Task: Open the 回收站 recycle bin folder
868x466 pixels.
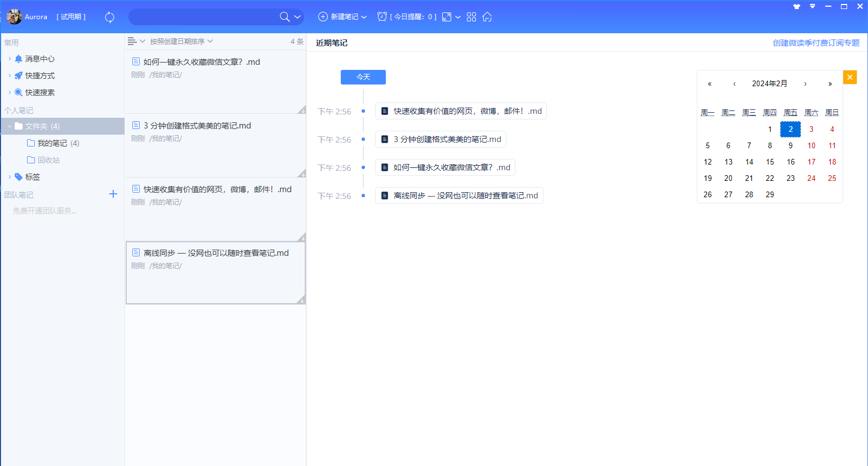Action: click(43, 160)
